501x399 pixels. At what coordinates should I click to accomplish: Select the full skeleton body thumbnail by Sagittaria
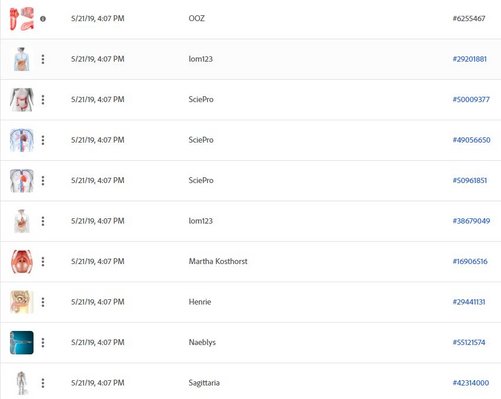click(22, 383)
